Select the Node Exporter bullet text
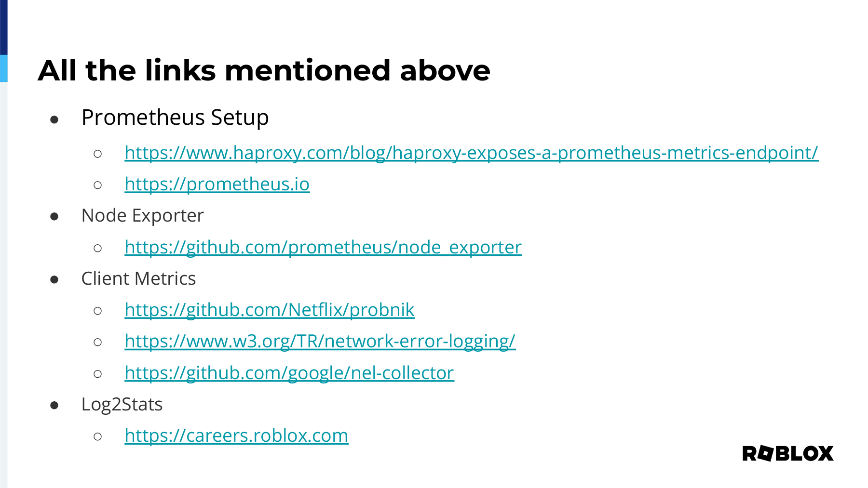This screenshot has height=488, width=868. tap(142, 215)
